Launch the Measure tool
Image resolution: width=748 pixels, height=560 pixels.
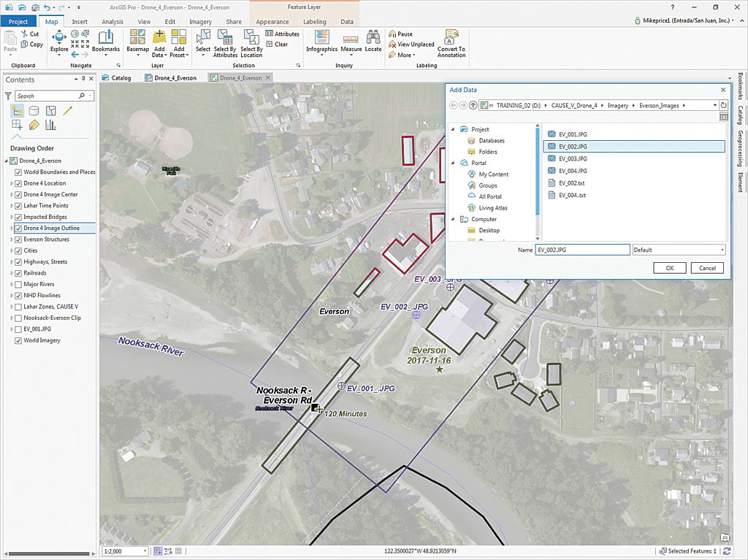[x=351, y=41]
